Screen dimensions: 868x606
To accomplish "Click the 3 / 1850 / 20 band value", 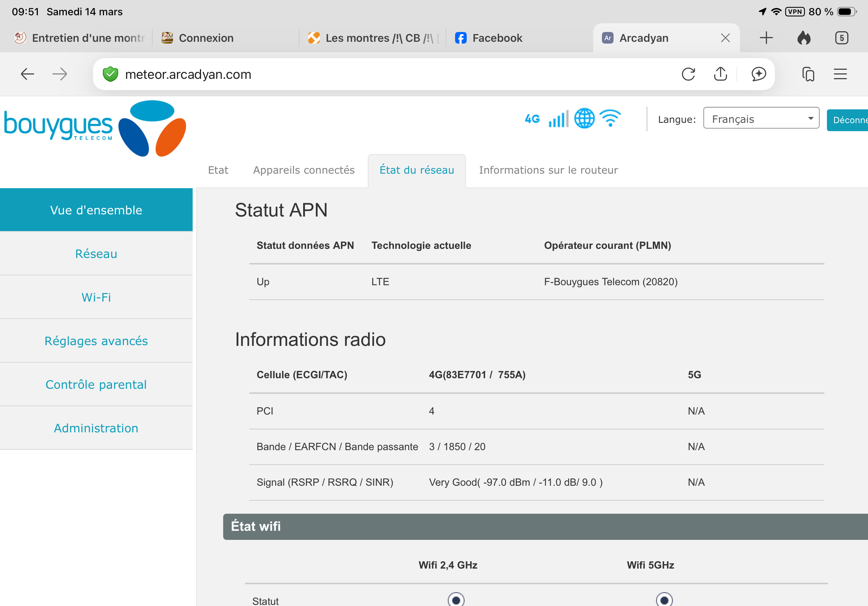I will click(x=457, y=447).
